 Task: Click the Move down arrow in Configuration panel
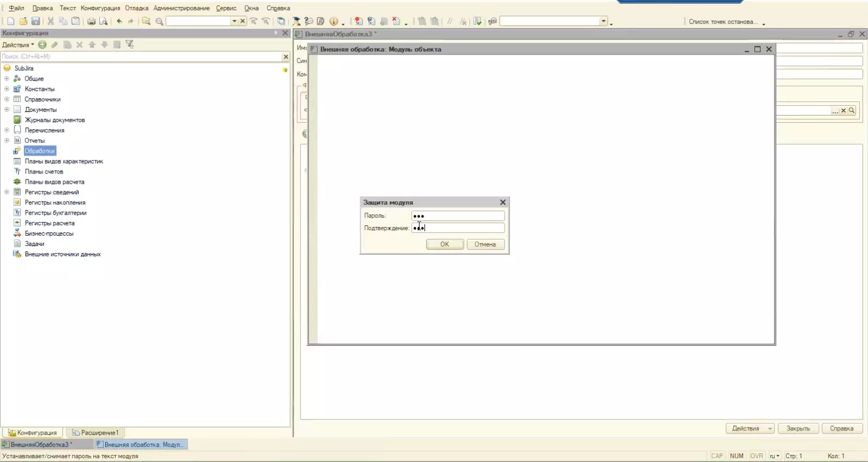click(104, 45)
